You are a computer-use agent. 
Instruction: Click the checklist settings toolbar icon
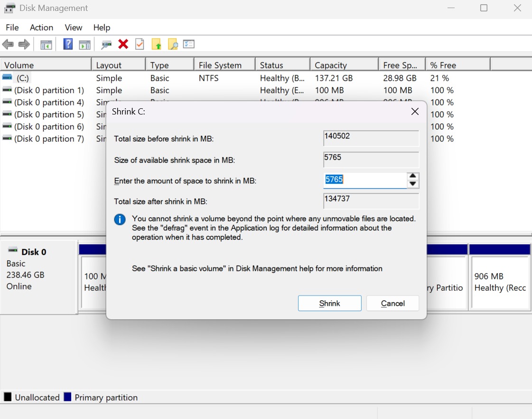coord(188,44)
